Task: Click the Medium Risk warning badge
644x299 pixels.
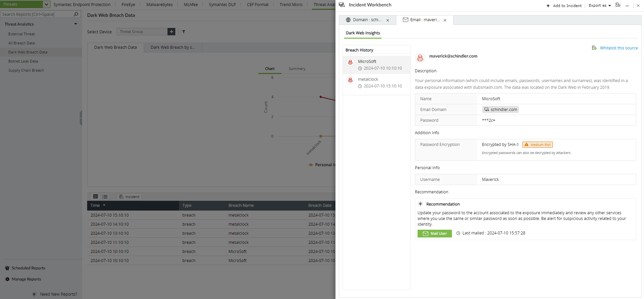Action: (x=537, y=145)
